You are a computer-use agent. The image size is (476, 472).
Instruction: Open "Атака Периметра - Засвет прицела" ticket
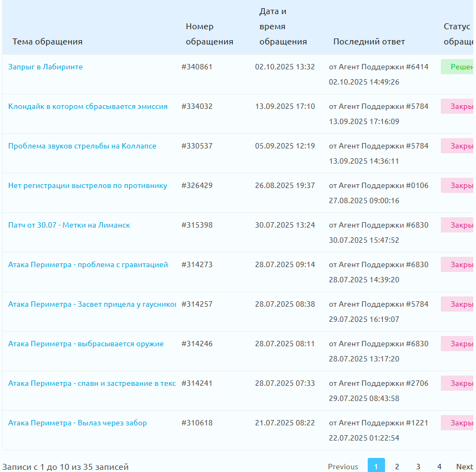click(92, 304)
